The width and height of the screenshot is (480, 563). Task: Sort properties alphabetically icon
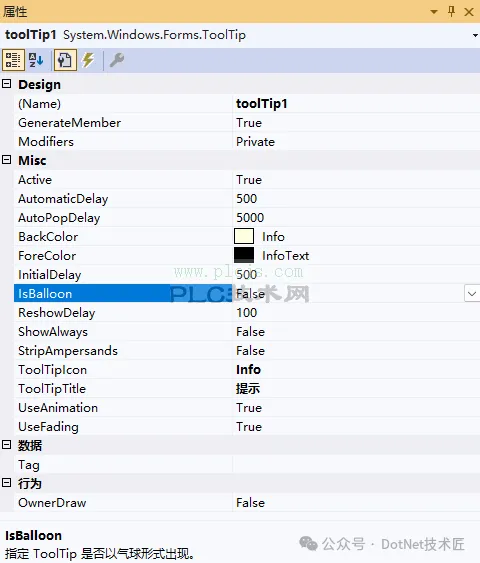(x=36, y=60)
